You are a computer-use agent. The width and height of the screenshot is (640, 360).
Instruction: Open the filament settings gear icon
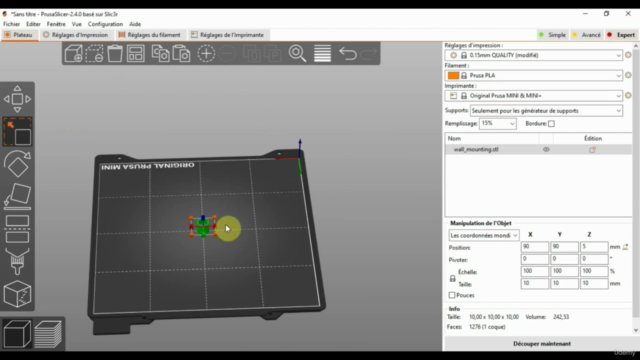point(628,75)
